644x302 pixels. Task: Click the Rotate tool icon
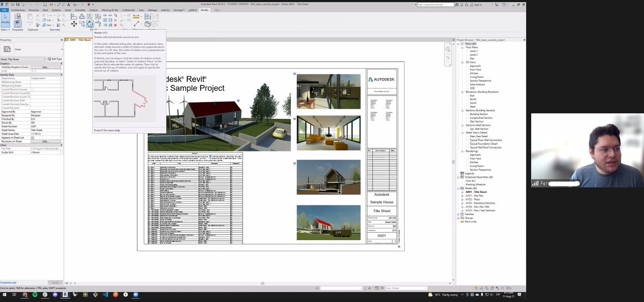[90, 24]
